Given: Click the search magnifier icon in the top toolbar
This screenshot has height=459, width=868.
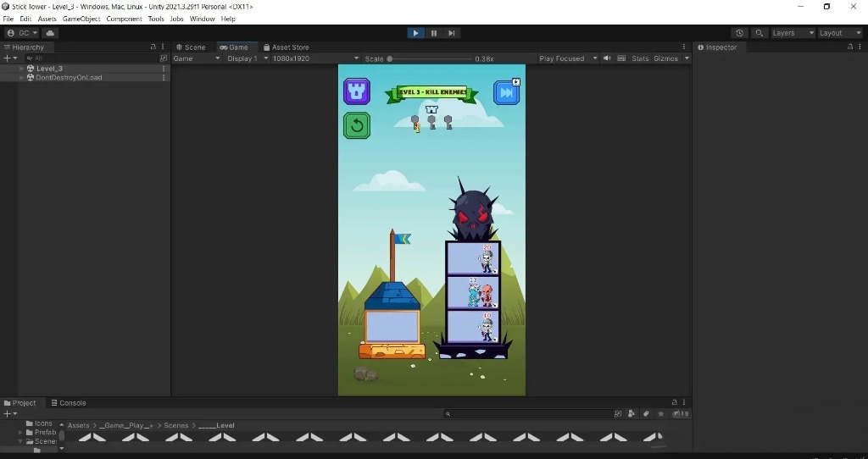Looking at the screenshot, I should [x=759, y=33].
